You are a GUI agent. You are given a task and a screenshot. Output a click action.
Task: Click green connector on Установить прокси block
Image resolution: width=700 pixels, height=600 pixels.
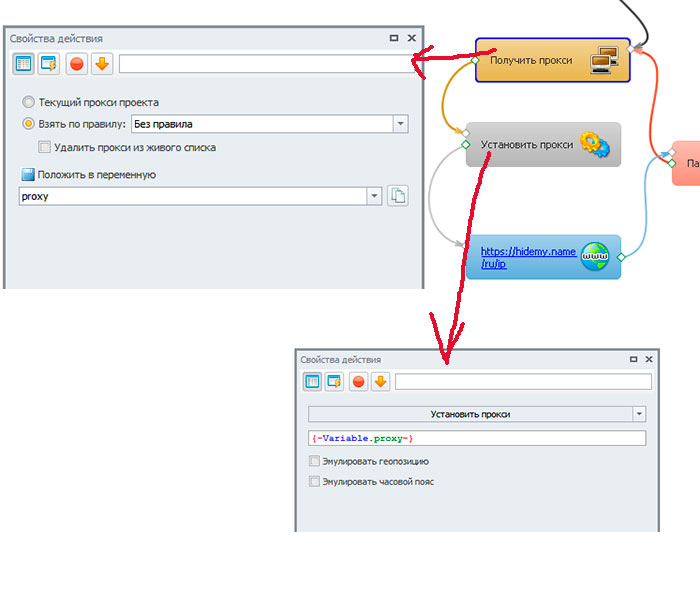[x=466, y=145]
